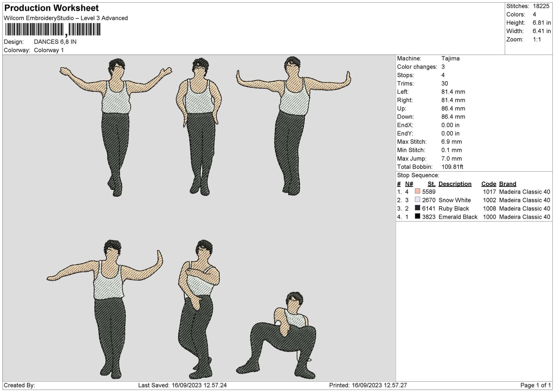The image size is (555, 392).
Task: Click the Machine value 'Tajima'
Action: tap(451, 58)
